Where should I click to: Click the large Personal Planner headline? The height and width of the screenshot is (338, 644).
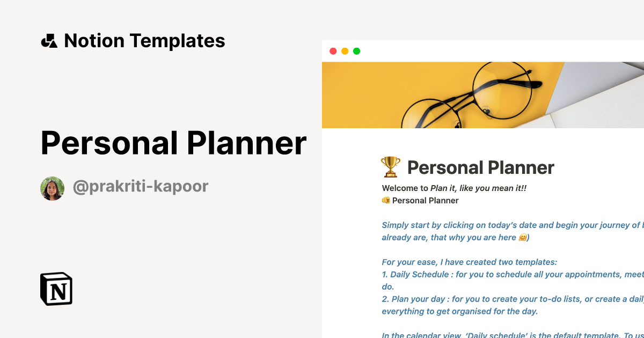click(173, 143)
